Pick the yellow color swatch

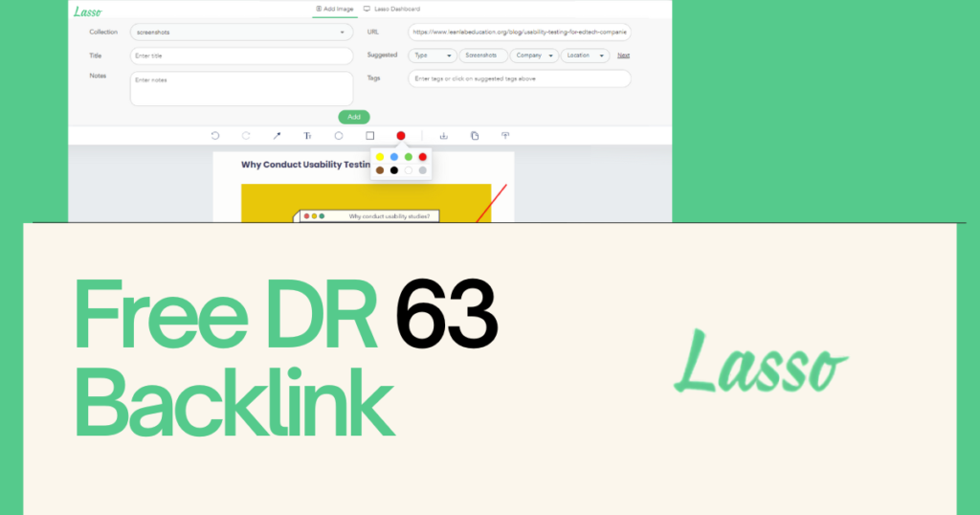pos(379,157)
